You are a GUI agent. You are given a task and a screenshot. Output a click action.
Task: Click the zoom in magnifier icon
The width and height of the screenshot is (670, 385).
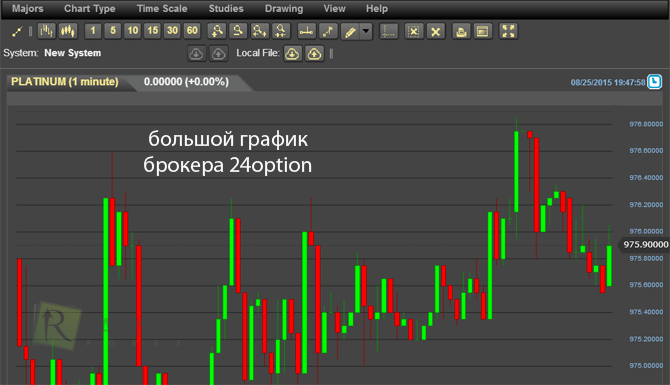pyautogui.click(x=217, y=31)
